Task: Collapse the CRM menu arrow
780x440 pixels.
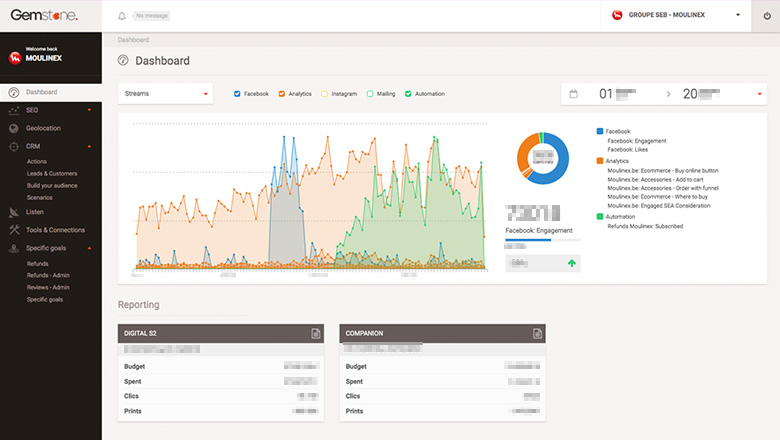Action: tap(90, 146)
